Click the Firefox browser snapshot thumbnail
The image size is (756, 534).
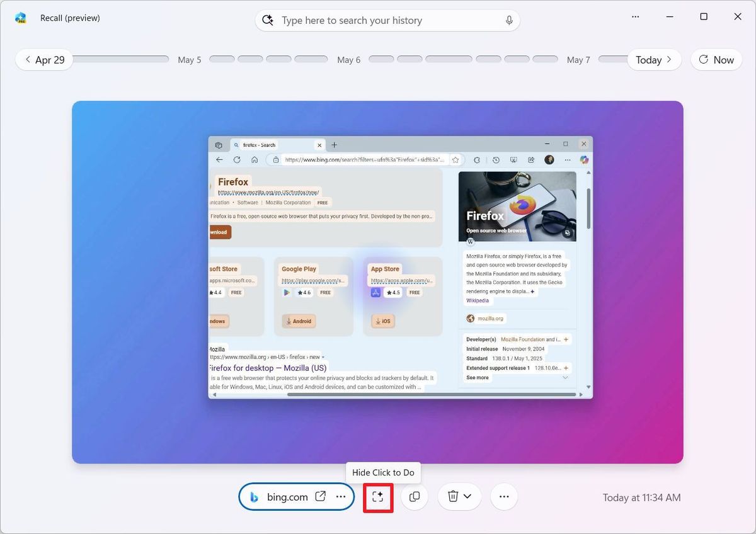coord(400,268)
